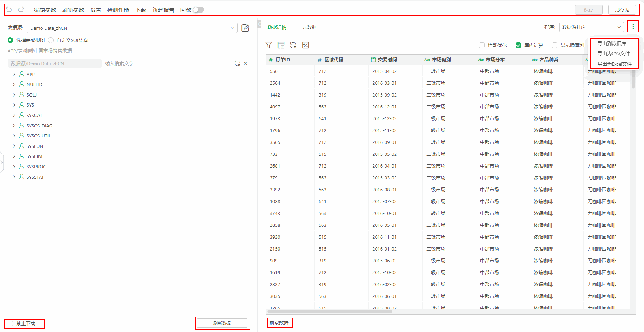Clear the tree search with X icon

pos(245,63)
